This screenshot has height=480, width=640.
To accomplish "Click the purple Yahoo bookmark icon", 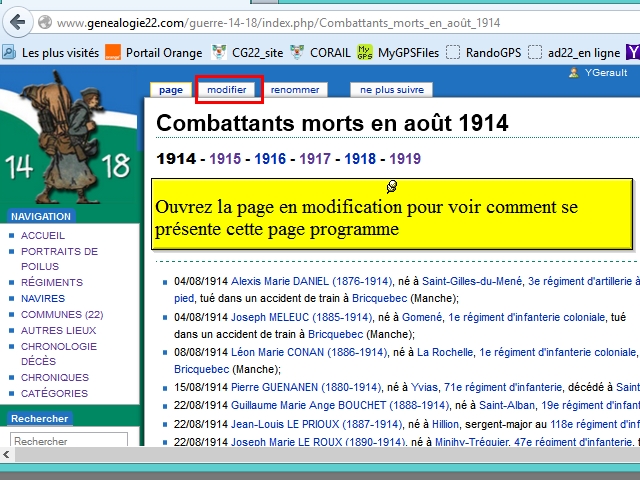I will click(633, 53).
